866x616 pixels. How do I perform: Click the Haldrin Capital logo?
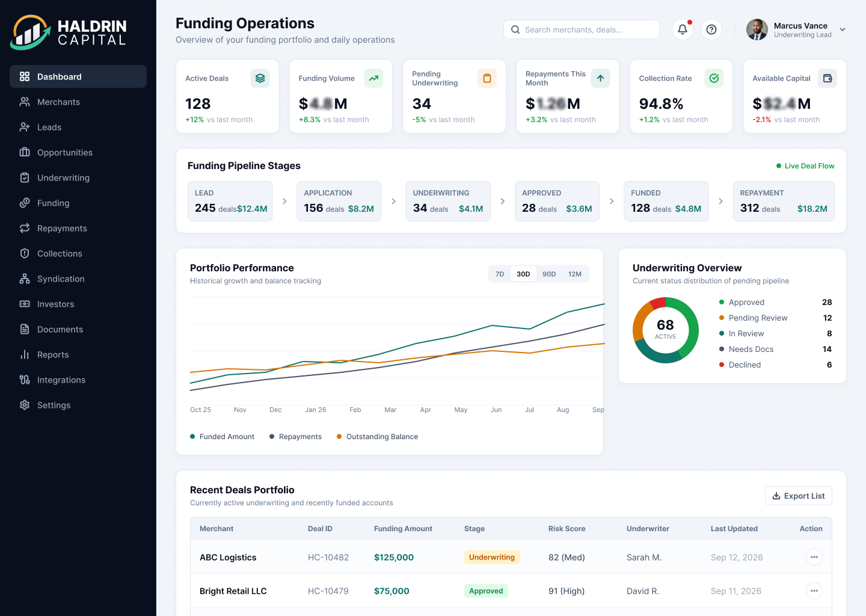pyautogui.click(x=69, y=32)
